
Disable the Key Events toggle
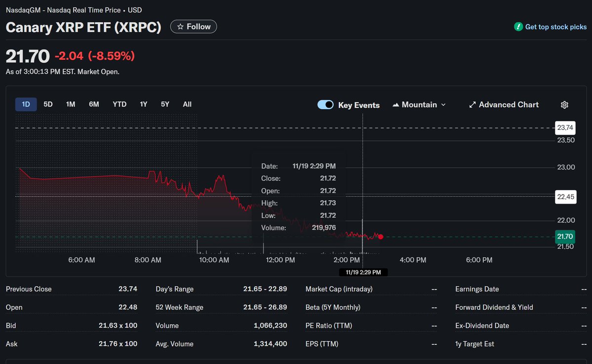pyautogui.click(x=325, y=105)
